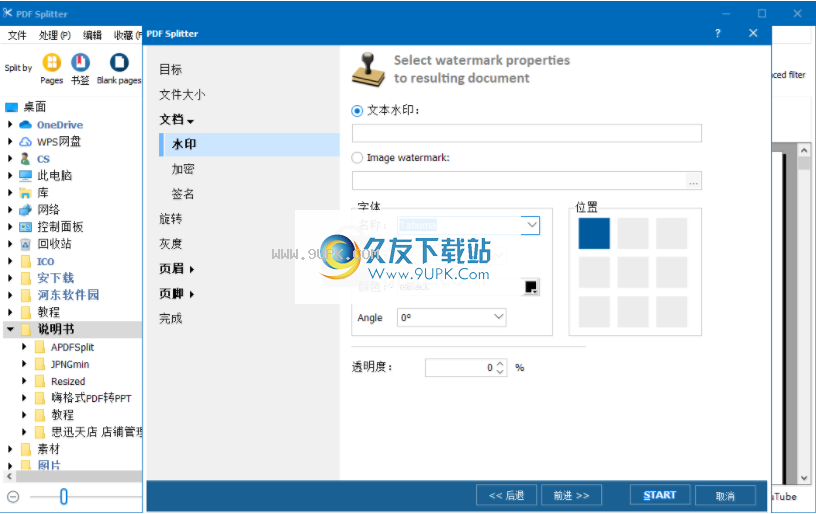Image resolution: width=816 pixels, height=514 pixels.
Task: Open the 回收站 recycle bin icon
Action: click(x=26, y=244)
